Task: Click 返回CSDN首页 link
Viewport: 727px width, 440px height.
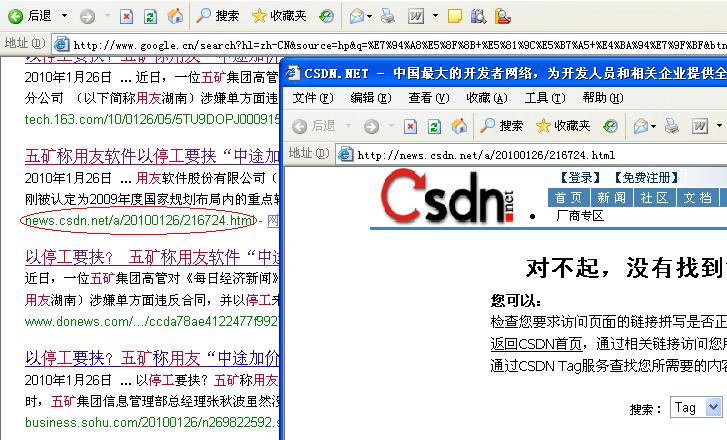Action: (536, 344)
